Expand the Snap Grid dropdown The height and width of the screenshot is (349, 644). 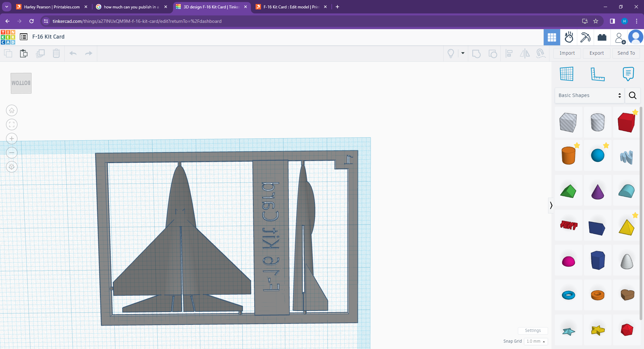coord(536,341)
